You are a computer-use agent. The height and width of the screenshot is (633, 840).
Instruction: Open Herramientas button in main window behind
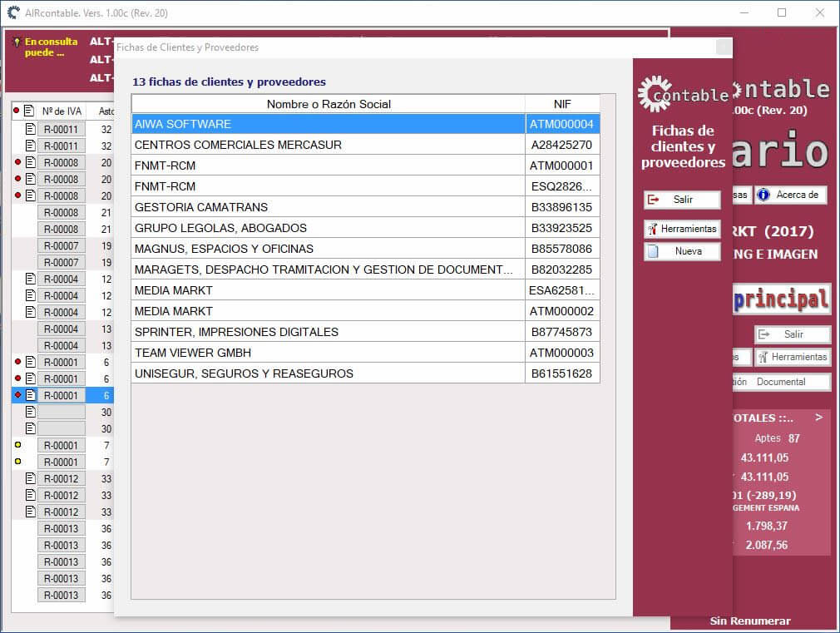(x=793, y=357)
